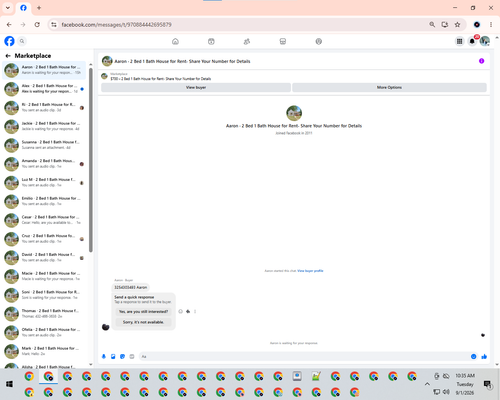Viewport: 500px width, 400px height.
Task: Click the address bar URL
Action: (x=117, y=25)
